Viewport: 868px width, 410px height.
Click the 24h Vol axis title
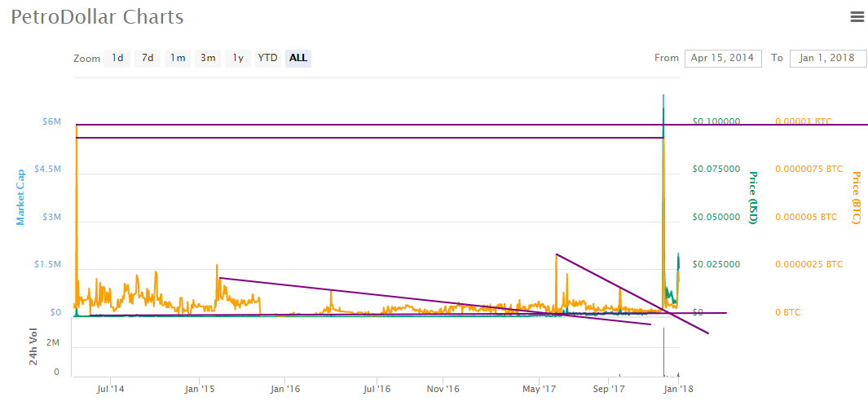click(x=33, y=347)
